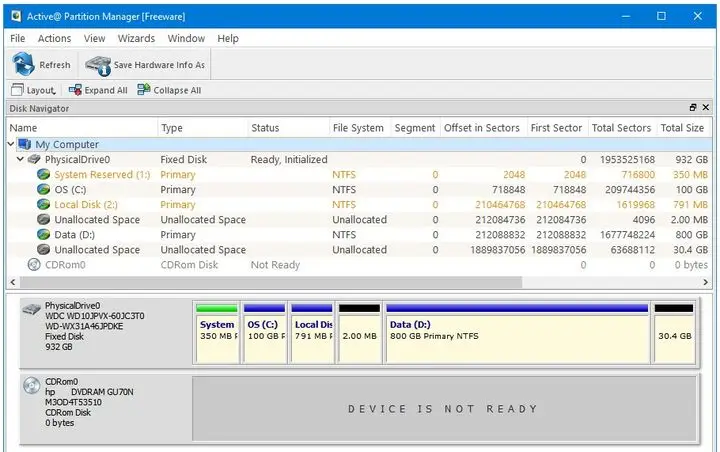Sort by the Segment column header
This screenshot has width=720, height=452.
click(x=415, y=128)
